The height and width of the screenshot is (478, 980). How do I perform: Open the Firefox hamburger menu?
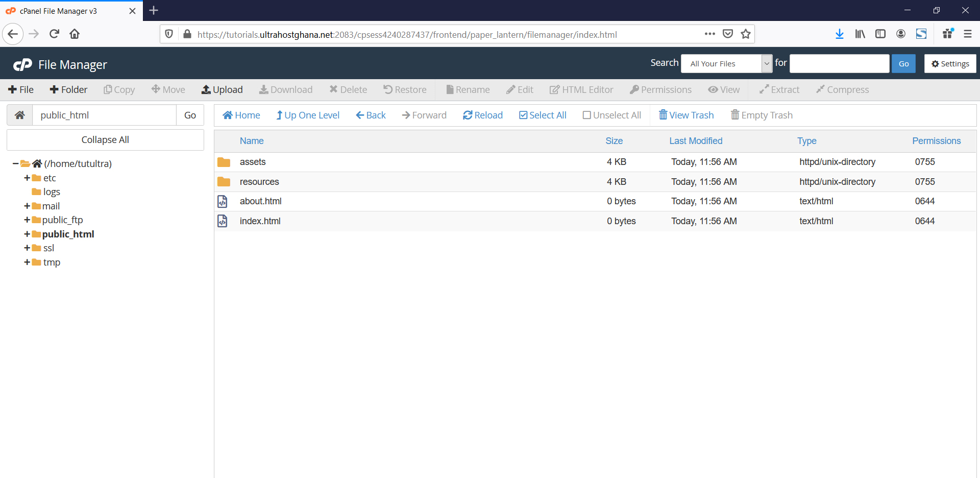[x=967, y=34]
